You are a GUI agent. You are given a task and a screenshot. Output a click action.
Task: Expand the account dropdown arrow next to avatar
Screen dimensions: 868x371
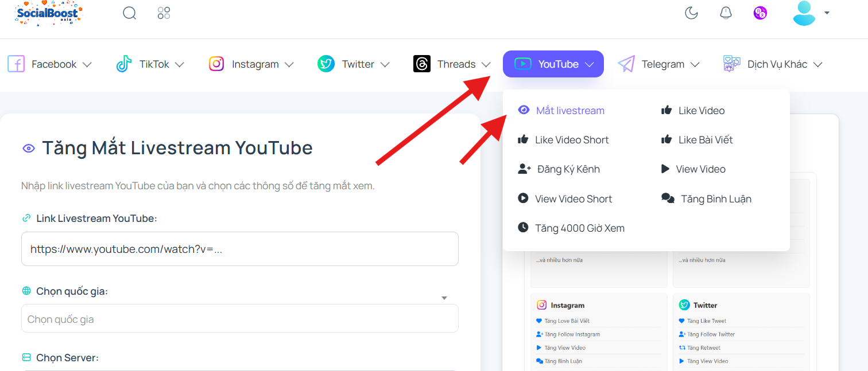[827, 13]
